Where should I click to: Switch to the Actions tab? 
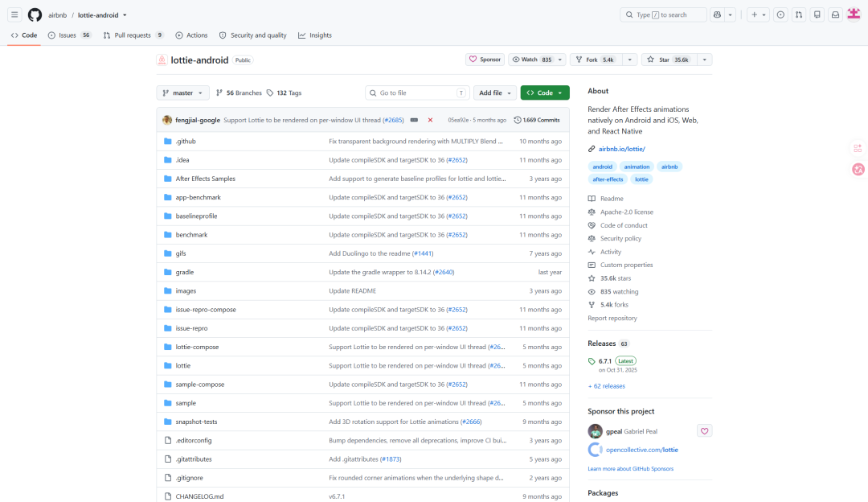coord(191,35)
